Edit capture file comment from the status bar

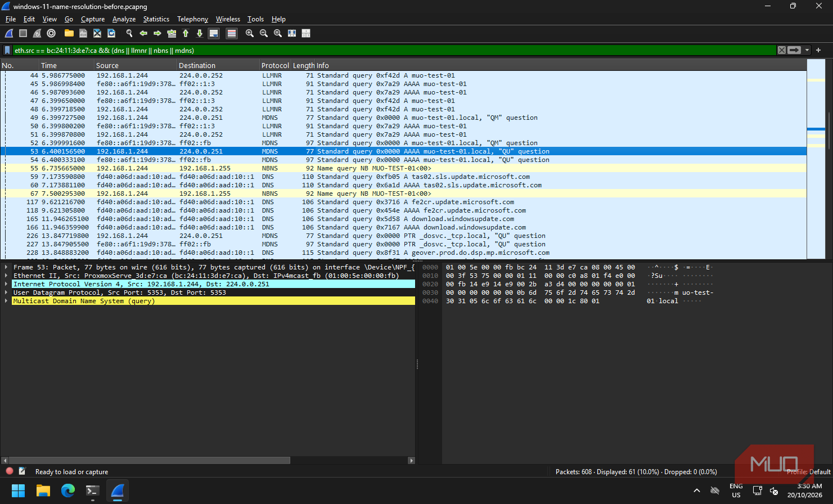tap(22, 471)
